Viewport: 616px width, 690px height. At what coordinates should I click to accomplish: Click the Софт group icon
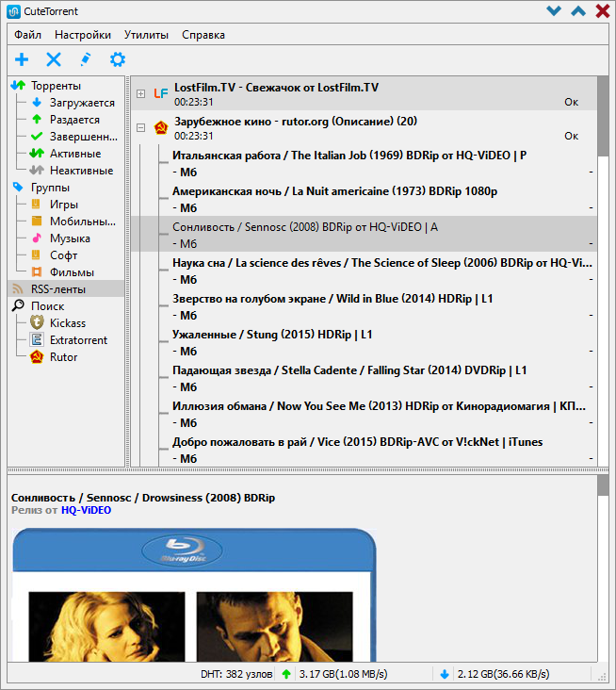pyautogui.click(x=37, y=255)
